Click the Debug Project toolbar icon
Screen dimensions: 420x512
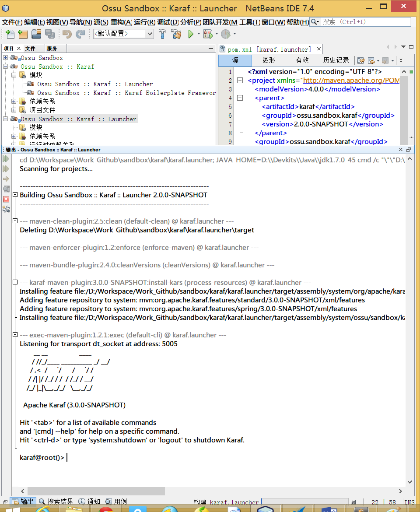tap(207, 34)
